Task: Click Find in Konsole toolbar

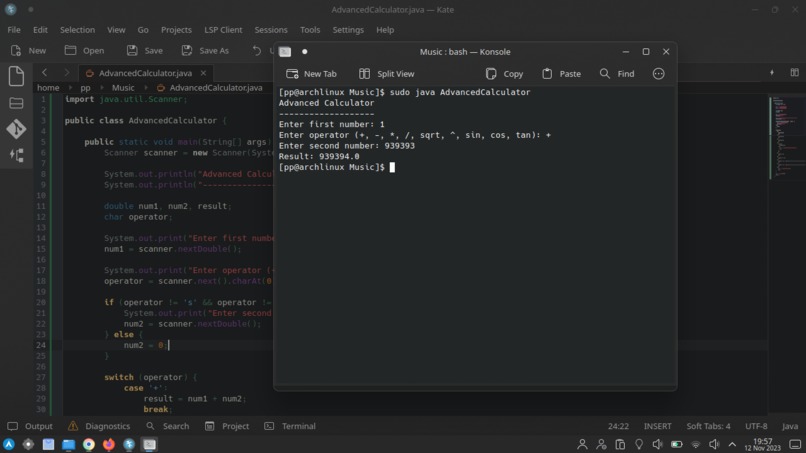Action: (617, 74)
